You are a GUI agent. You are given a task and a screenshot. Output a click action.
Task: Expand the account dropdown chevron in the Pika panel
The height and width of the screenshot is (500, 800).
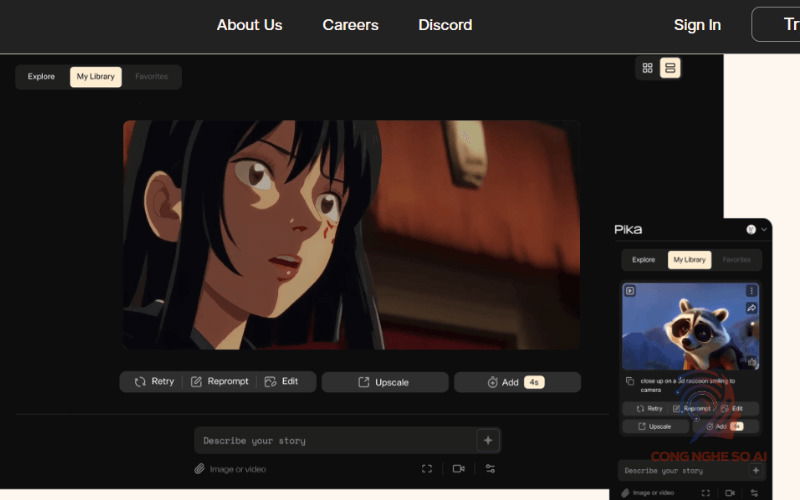pyautogui.click(x=764, y=230)
